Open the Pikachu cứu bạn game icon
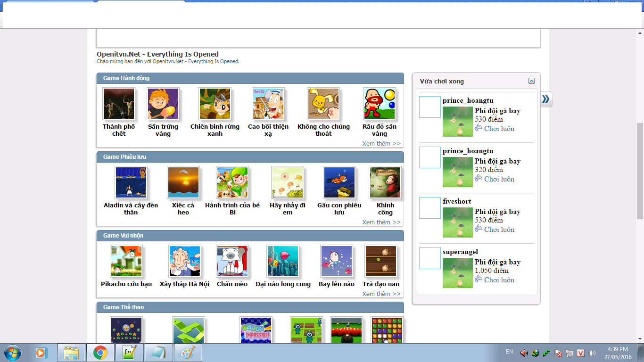Screen dimensions: 644x362 click(126, 261)
